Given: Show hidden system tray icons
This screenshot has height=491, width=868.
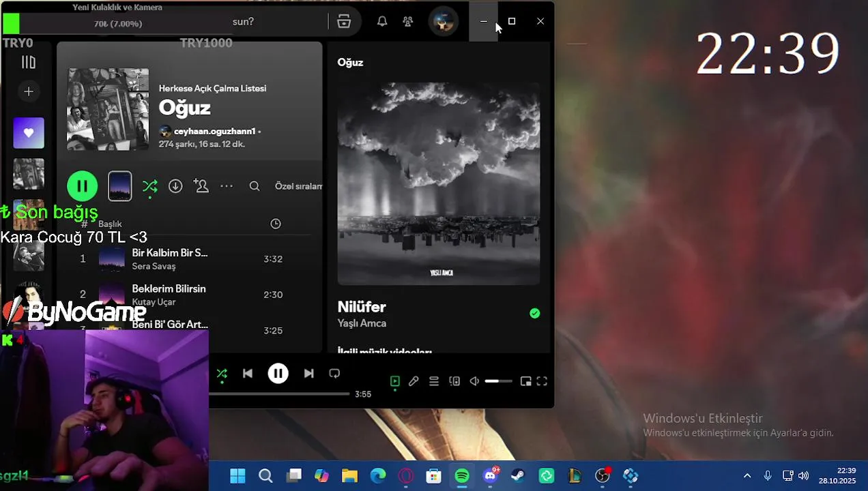Looking at the screenshot, I should (x=747, y=476).
